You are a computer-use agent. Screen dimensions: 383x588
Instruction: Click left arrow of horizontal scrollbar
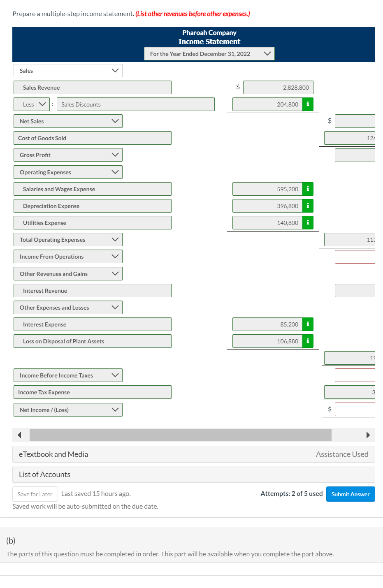[19, 435]
